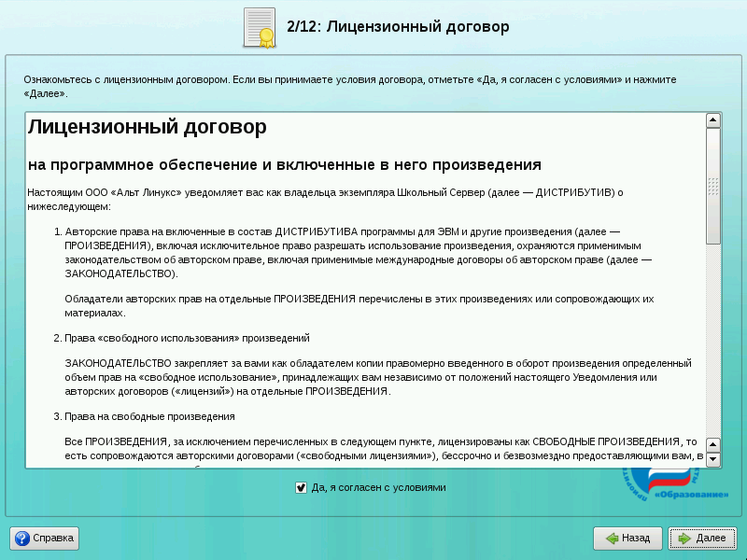The image size is (747, 560).
Task: Click the paragraph starting «Настоящим ООО Альт Линукс»
Action: point(325,199)
